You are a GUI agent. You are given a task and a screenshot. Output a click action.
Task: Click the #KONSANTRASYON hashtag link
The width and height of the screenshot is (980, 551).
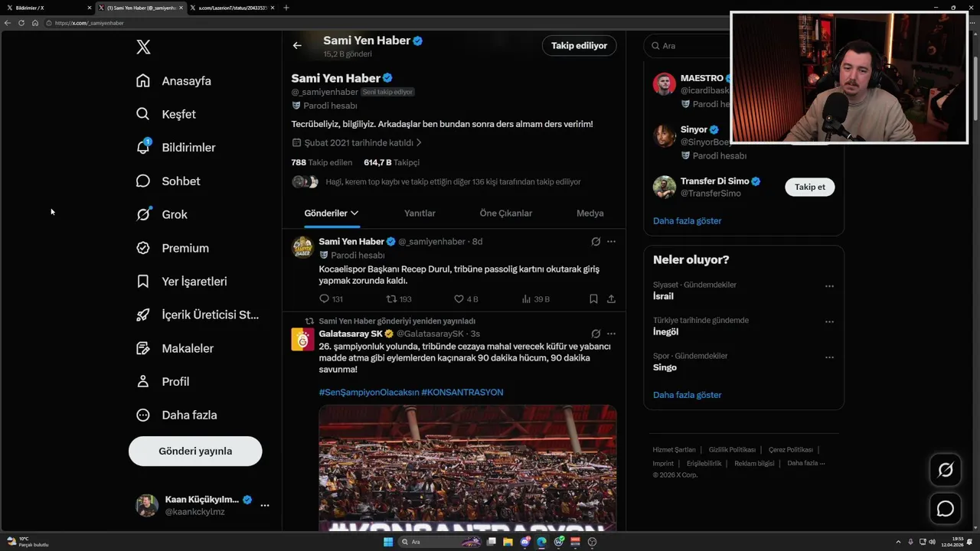pyautogui.click(x=462, y=392)
